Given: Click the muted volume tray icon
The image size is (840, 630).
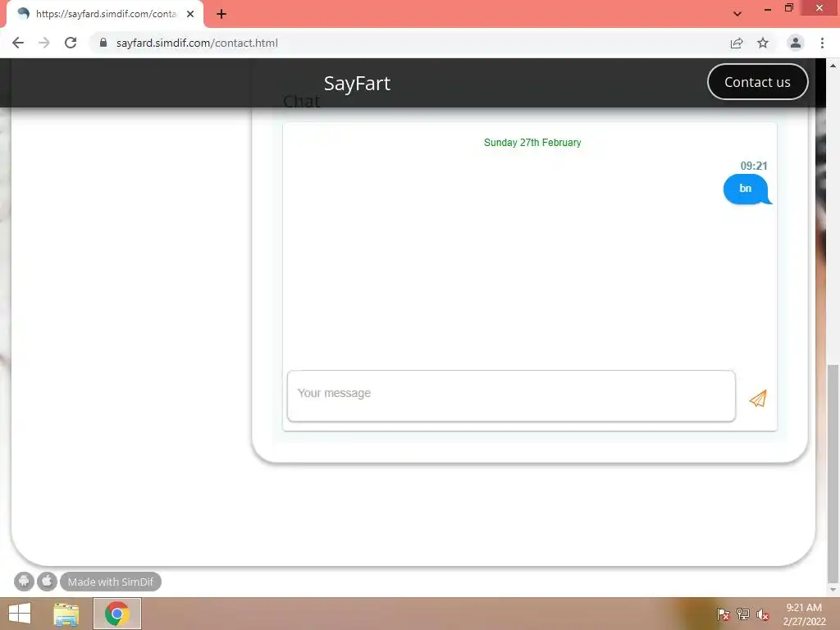Looking at the screenshot, I should tap(762, 614).
